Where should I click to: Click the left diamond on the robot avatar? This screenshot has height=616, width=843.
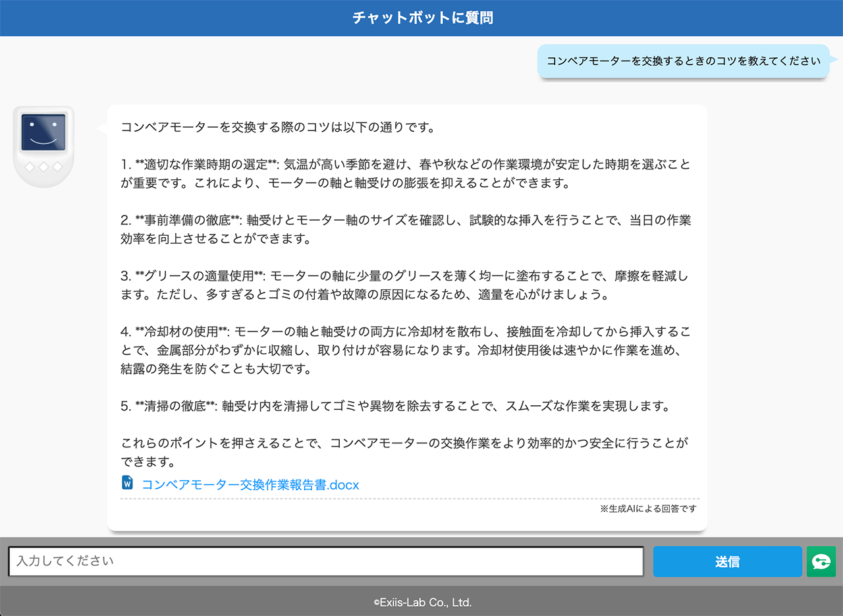click(30, 167)
